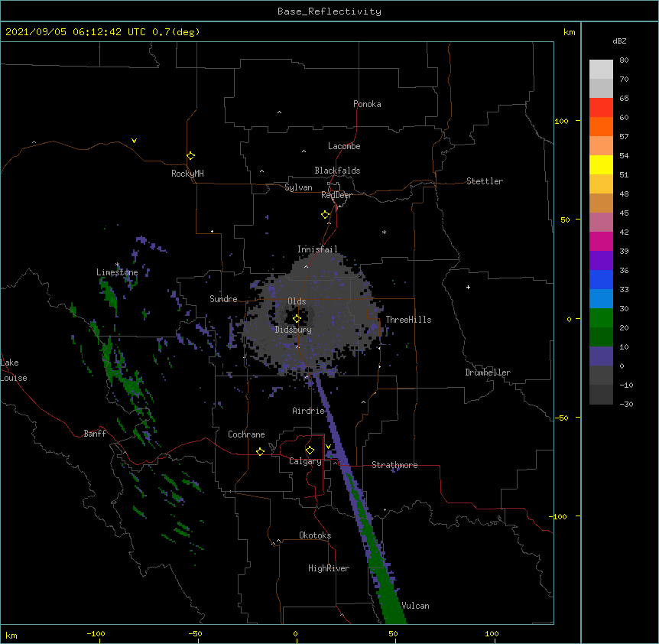Click the Okotoks town label
Image resolution: width=659 pixels, height=644 pixels.
(x=315, y=535)
